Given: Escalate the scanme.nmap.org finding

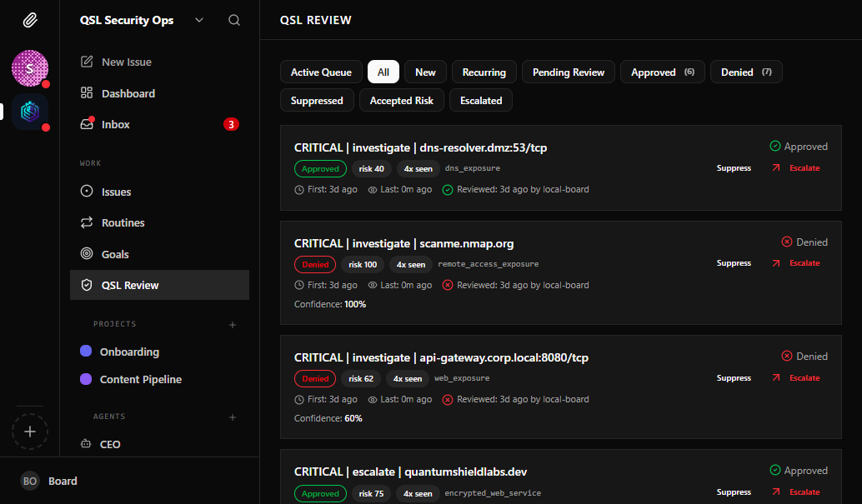Looking at the screenshot, I should 796,262.
